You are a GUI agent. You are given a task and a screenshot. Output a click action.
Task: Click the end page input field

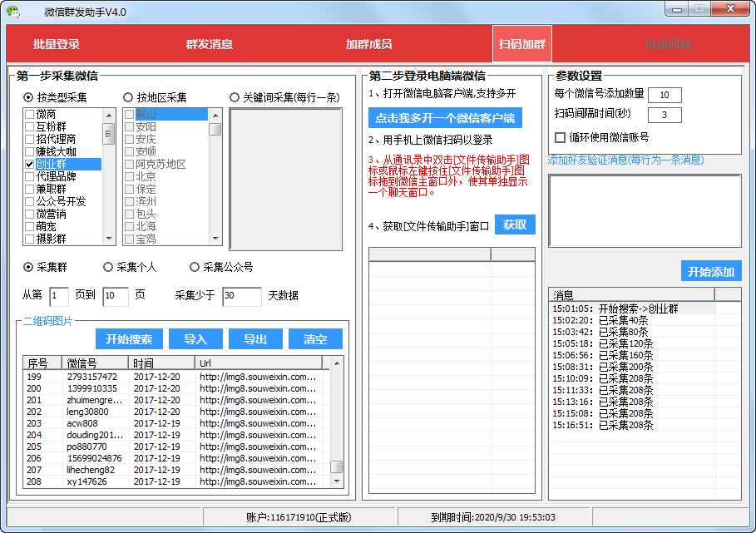coord(116,296)
